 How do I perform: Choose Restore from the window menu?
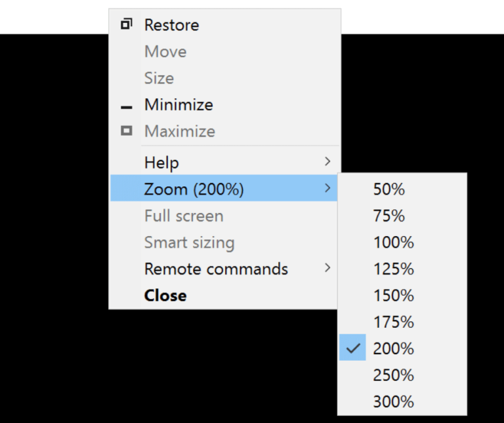tap(224, 25)
